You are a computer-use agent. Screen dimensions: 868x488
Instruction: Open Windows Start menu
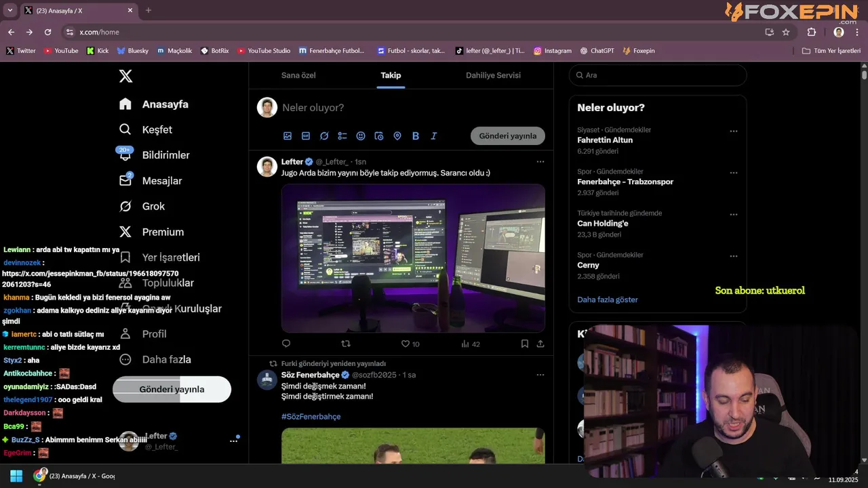click(16, 476)
